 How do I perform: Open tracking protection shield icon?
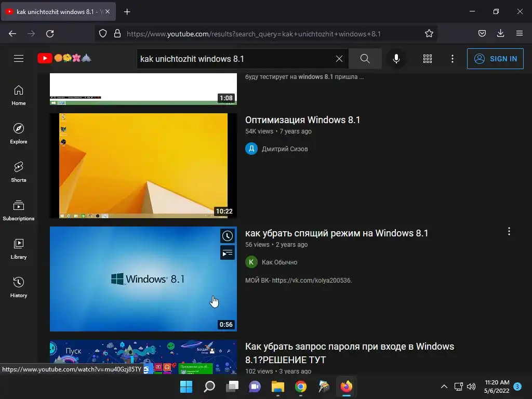click(x=103, y=34)
